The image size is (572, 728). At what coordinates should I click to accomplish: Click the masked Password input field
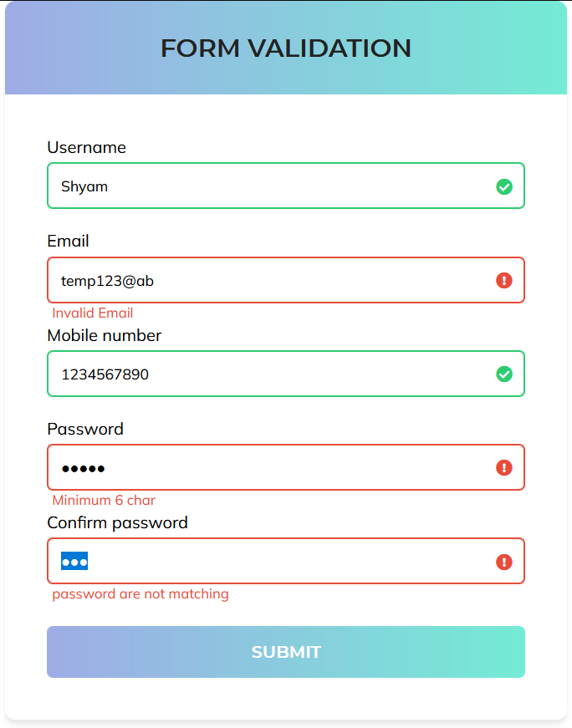pyautogui.click(x=251, y=467)
